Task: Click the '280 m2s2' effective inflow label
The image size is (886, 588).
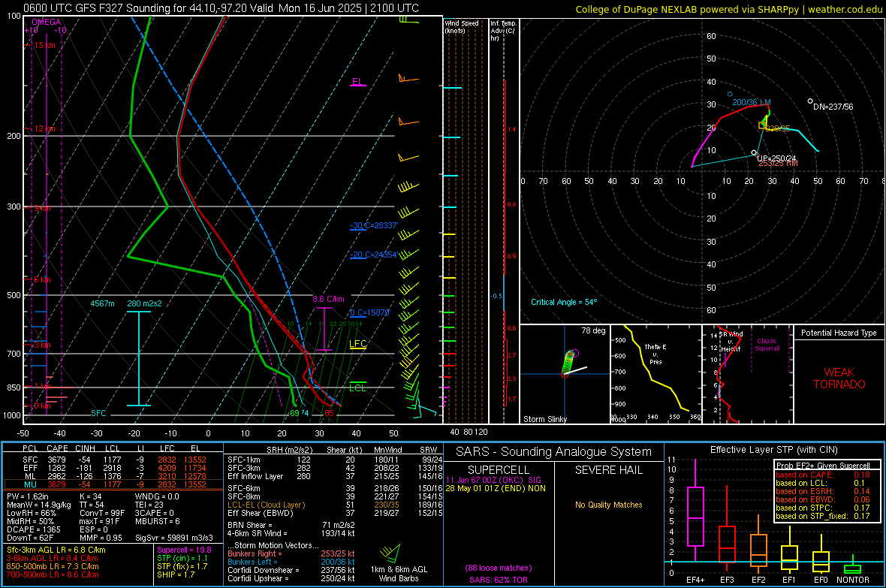Action: [x=144, y=303]
